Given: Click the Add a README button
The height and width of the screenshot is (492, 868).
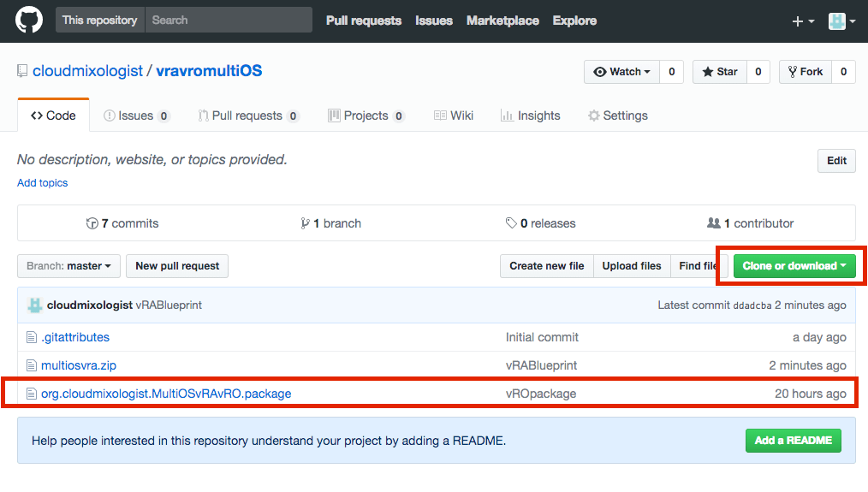Looking at the screenshot, I should coord(794,441).
